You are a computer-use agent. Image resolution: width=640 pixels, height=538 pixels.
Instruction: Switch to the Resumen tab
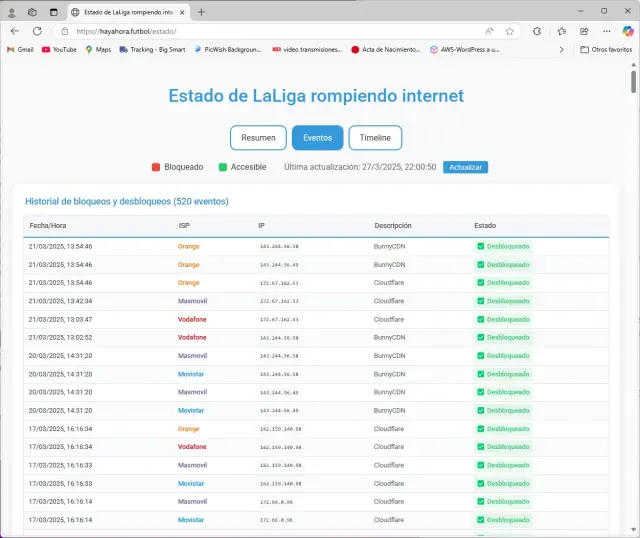258,138
